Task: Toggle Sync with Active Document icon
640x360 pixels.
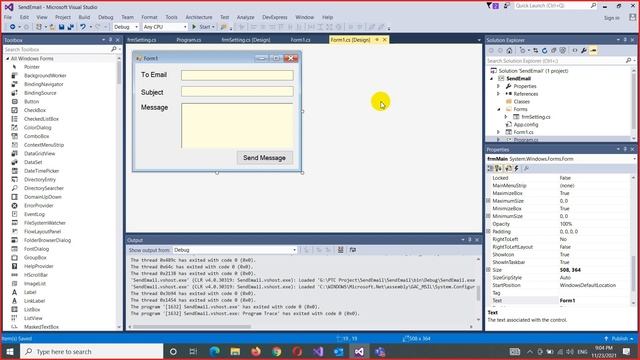Action: point(536,51)
